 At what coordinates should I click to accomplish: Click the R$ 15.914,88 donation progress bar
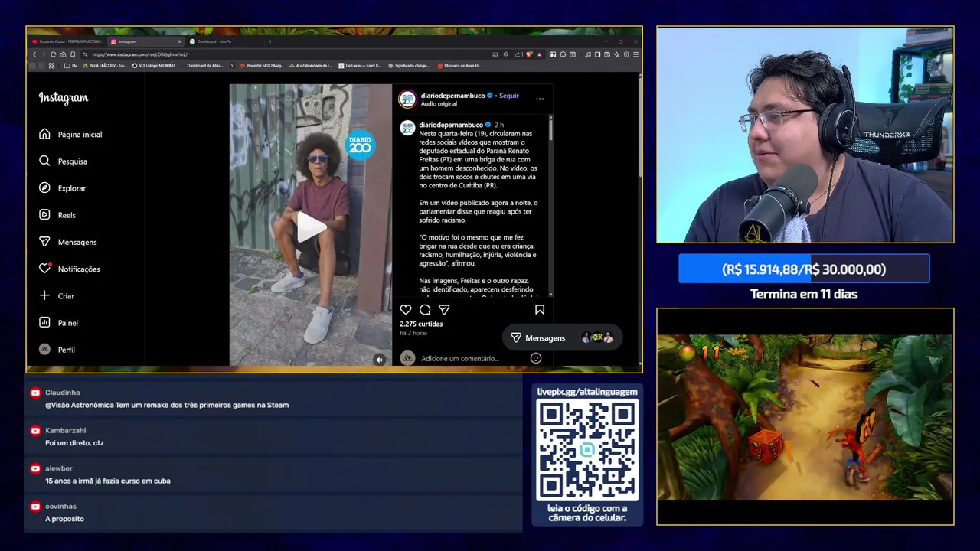coord(804,269)
